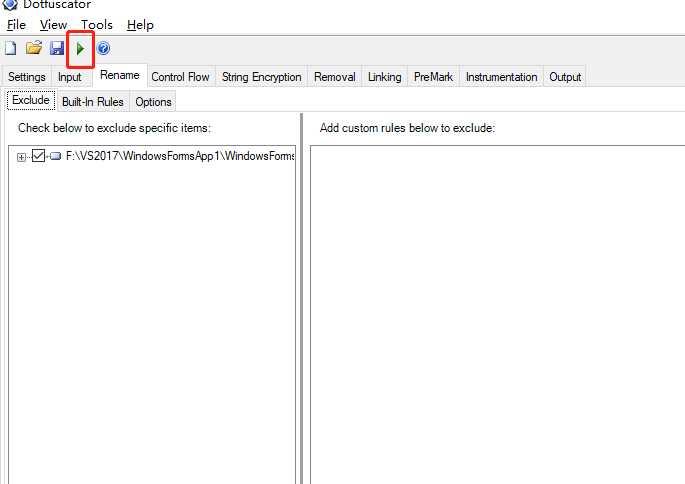Switch to the Settings tab
The height and width of the screenshot is (484, 685).
click(x=27, y=77)
